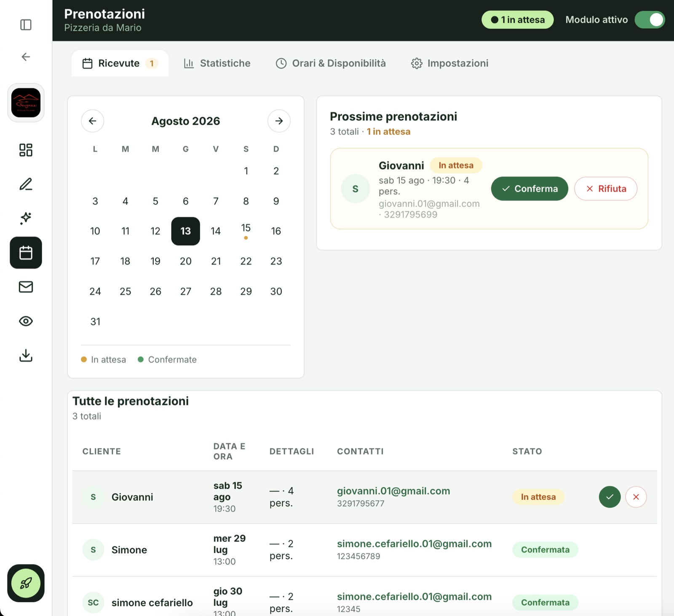Reject Giovanni's booking with Rifiuta button
Screen dimensions: 674x616
[x=606, y=189]
